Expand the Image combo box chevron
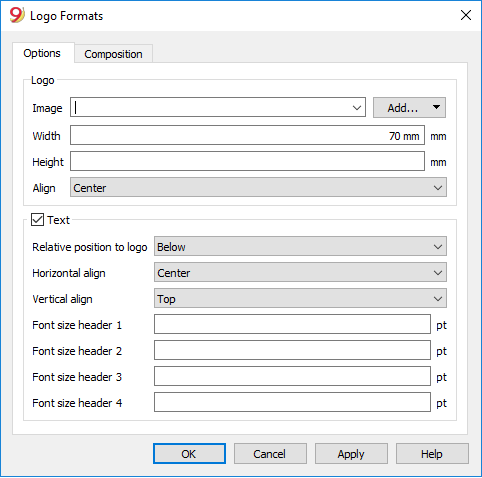The height and width of the screenshot is (478, 482). pyautogui.click(x=357, y=108)
